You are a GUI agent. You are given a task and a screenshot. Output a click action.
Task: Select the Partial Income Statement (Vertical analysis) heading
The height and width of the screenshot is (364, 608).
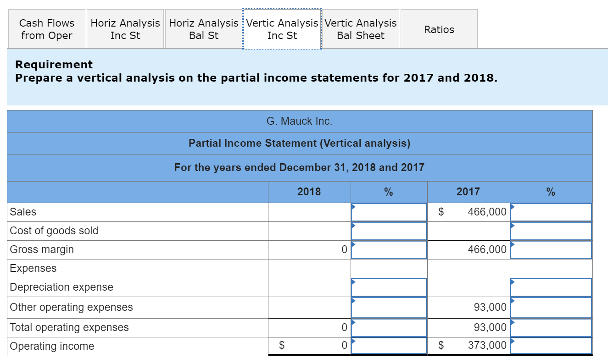pos(300,143)
